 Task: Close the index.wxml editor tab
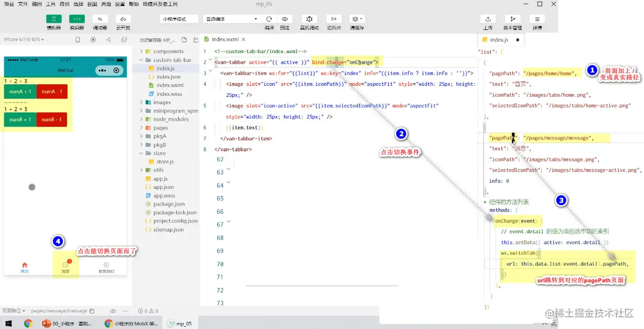(x=243, y=39)
